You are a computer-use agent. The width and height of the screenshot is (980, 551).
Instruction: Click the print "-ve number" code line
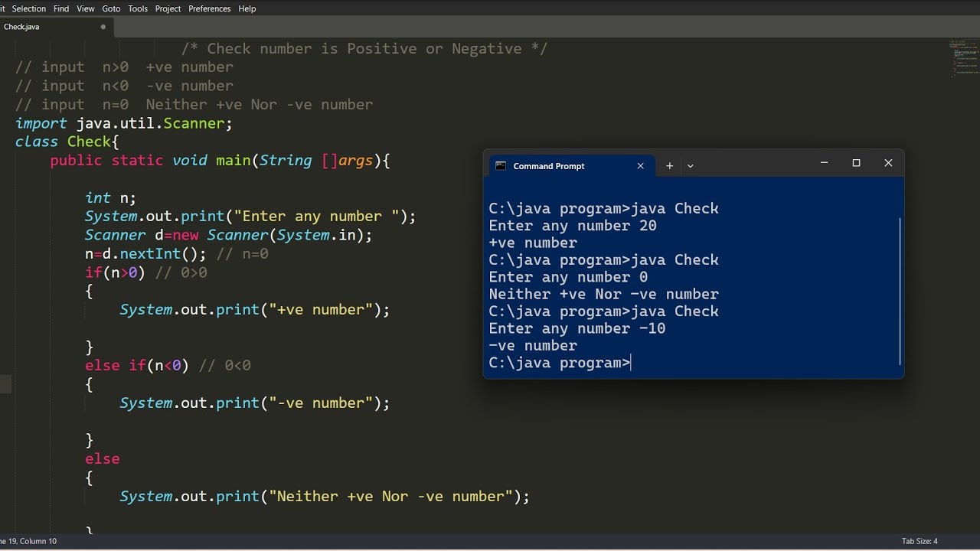[254, 403]
